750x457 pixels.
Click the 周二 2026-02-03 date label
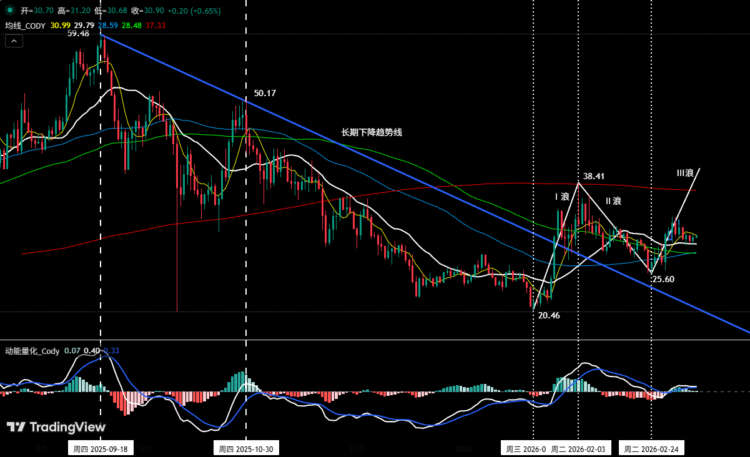click(579, 449)
